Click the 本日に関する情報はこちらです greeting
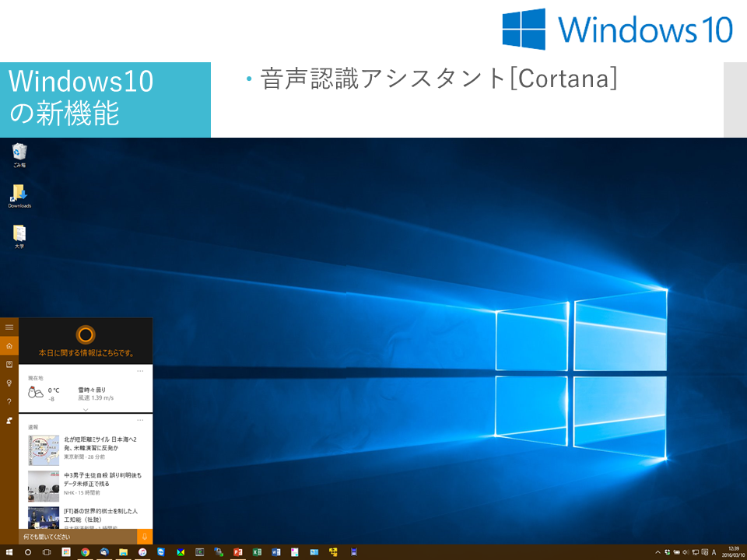The width and height of the screenshot is (747, 560). [x=86, y=353]
